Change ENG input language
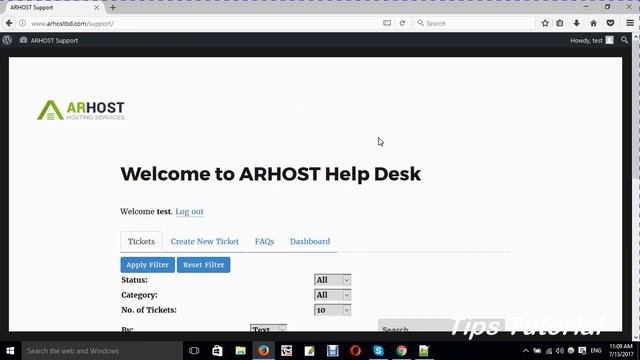Image resolution: width=640 pixels, height=360 pixels. (x=596, y=351)
